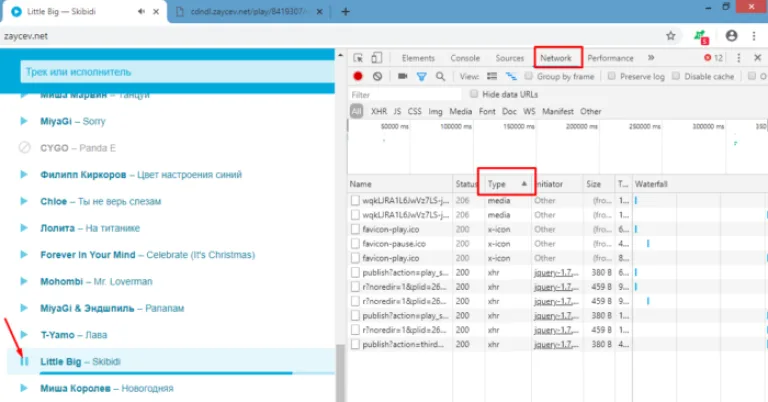The width and height of the screenshot is (768, 402).
Task: Toggle the blue filter funnel icon
Action: [x=421, y=76]
